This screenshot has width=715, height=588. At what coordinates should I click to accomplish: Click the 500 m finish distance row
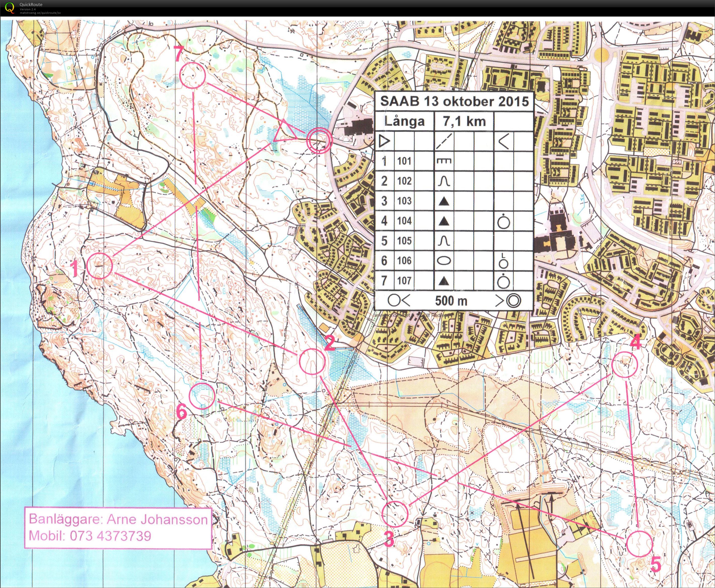click(451, 301)
